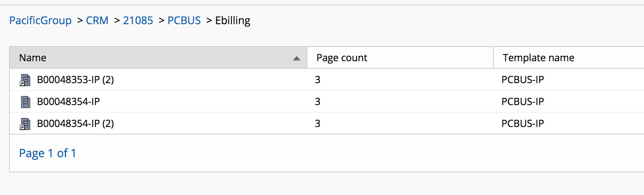Open the document named B00048354-IP (2)
This screenshot has width=644, height=195.
75,124
